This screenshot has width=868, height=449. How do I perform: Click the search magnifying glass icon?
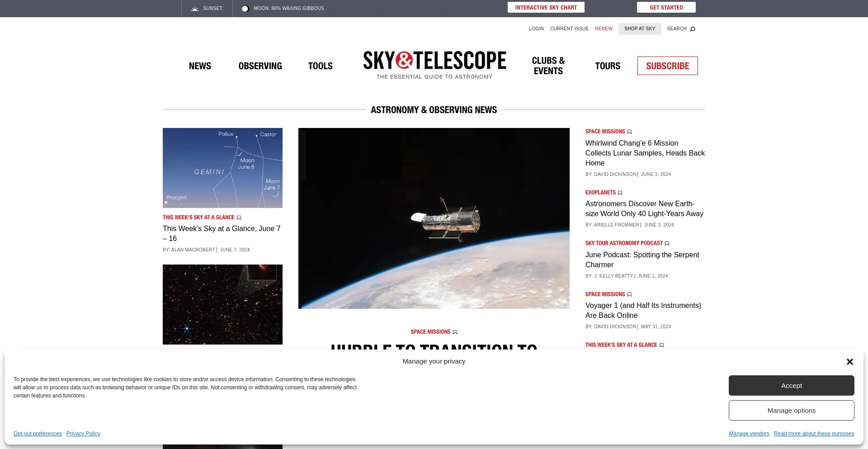pos(692,28)
